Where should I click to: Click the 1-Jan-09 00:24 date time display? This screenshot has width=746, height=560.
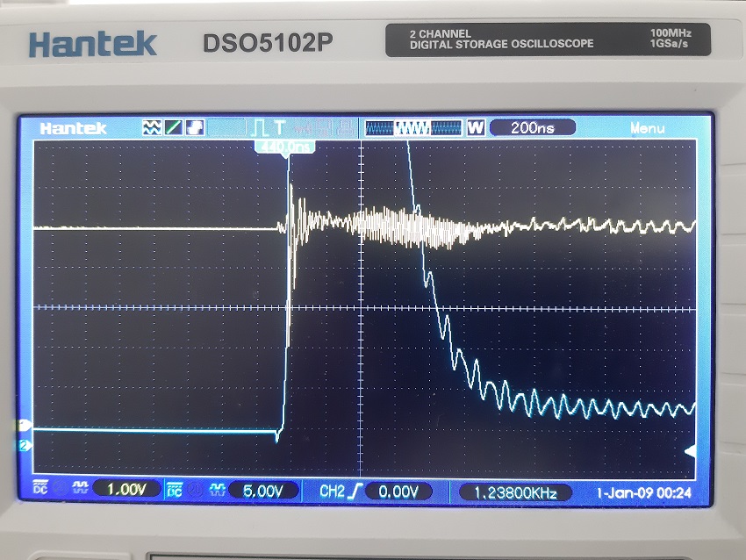pos(643,493)
